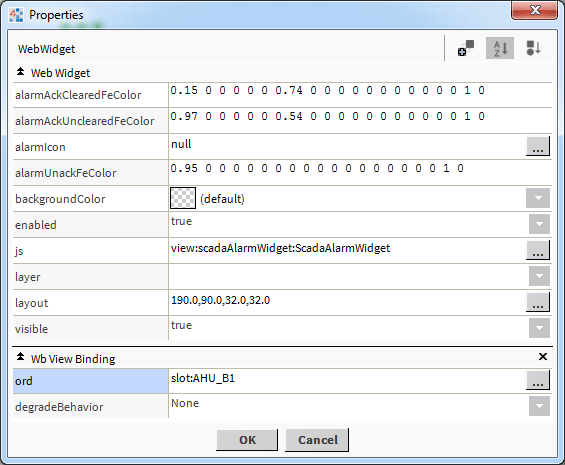The image size is (565, 465).
Task: Open the layer dropdown
Action: tap(539, 276)
